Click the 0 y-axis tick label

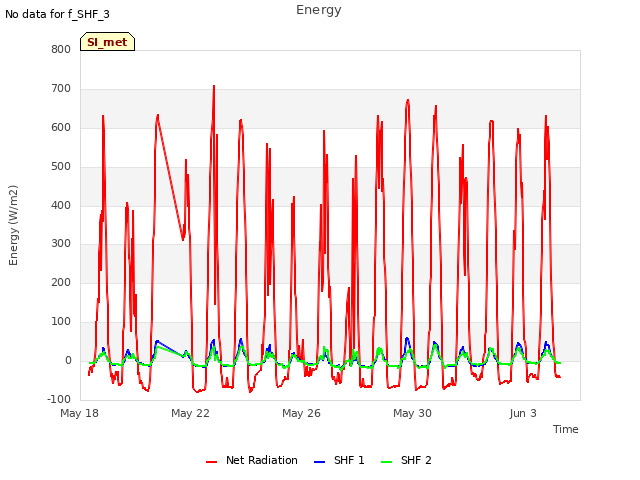coord(68,360)
